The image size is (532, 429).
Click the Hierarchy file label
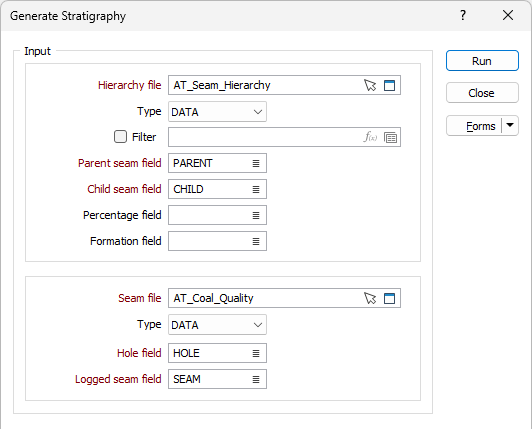click(x=130, y=85)
